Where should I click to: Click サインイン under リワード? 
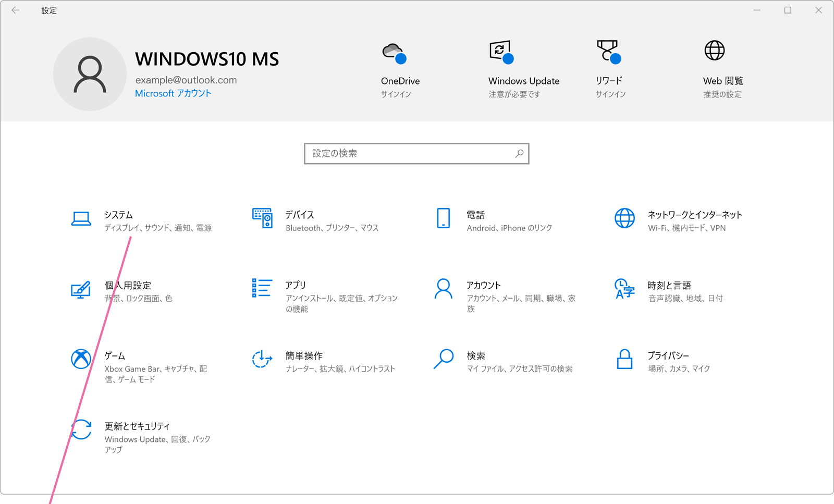click(611, 94)
